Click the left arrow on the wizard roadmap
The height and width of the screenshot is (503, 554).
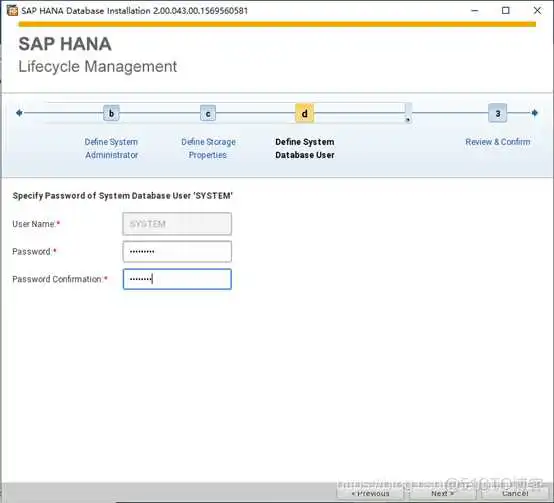[x=19, y=113]
